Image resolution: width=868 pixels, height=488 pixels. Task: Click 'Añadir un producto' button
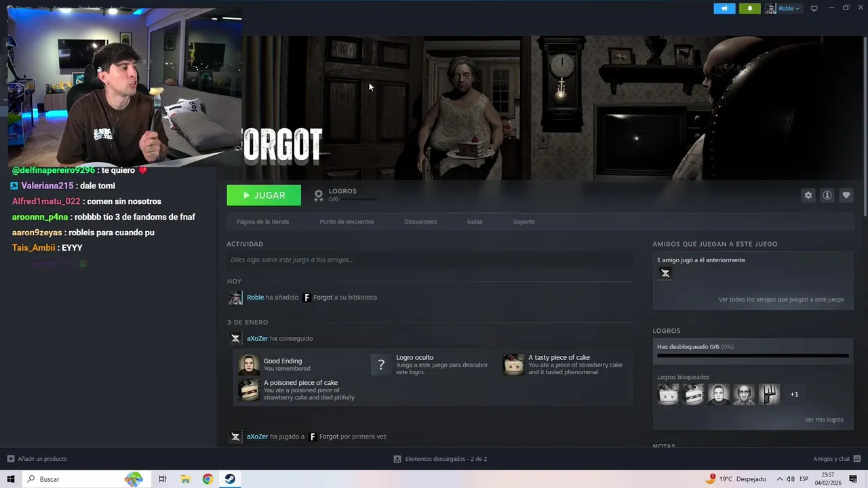pos(37,459)
